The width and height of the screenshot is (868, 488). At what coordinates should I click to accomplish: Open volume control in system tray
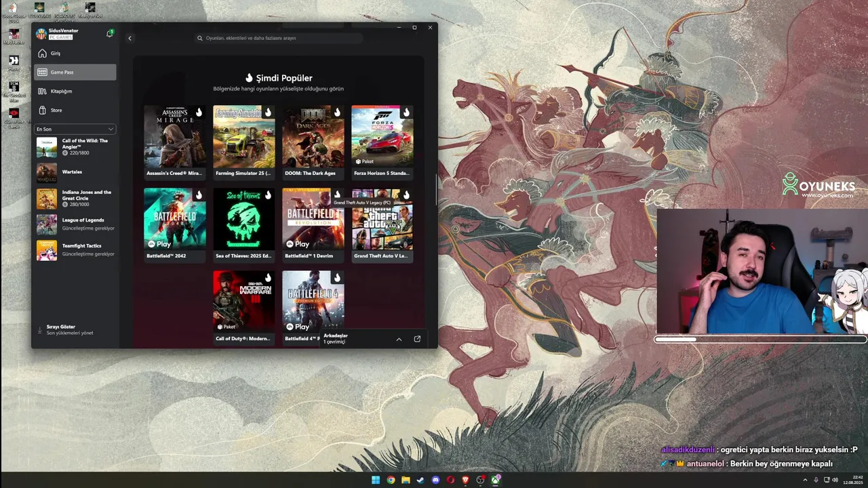(835, 480)
